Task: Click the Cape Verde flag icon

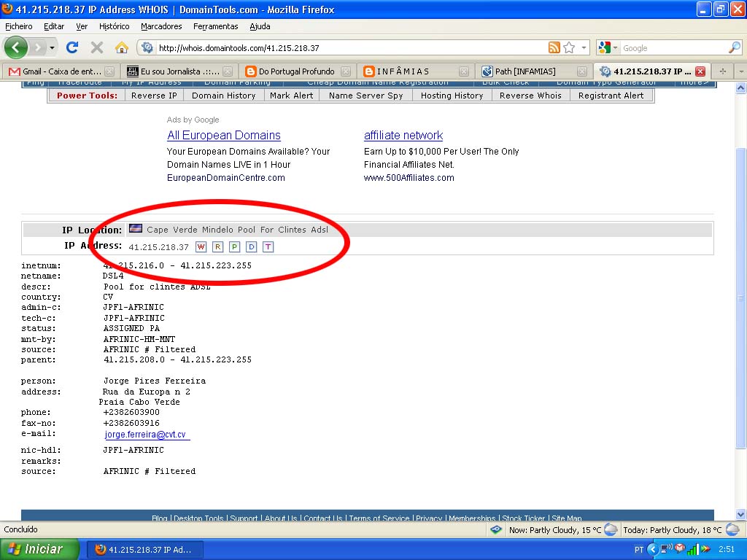Action: click(135, 229)
